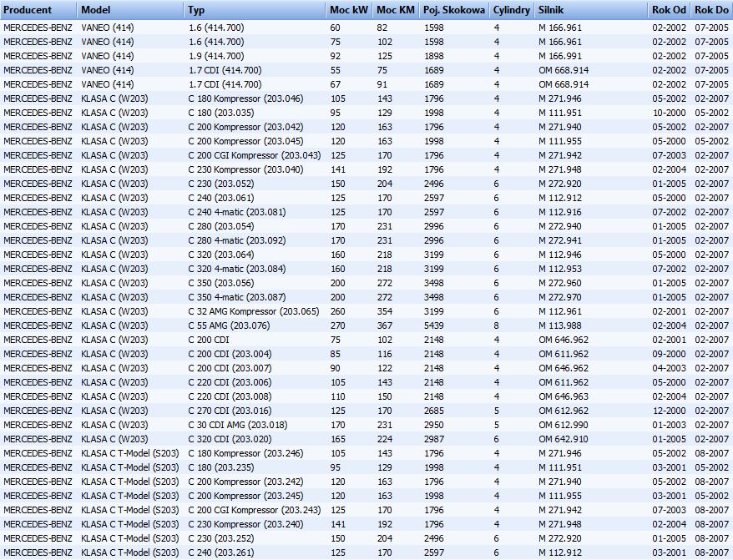733x560 pixels.
Task: Select the C 240 4-matic (203.081) row
Action: pyautogui.click(x=366, y=212)
